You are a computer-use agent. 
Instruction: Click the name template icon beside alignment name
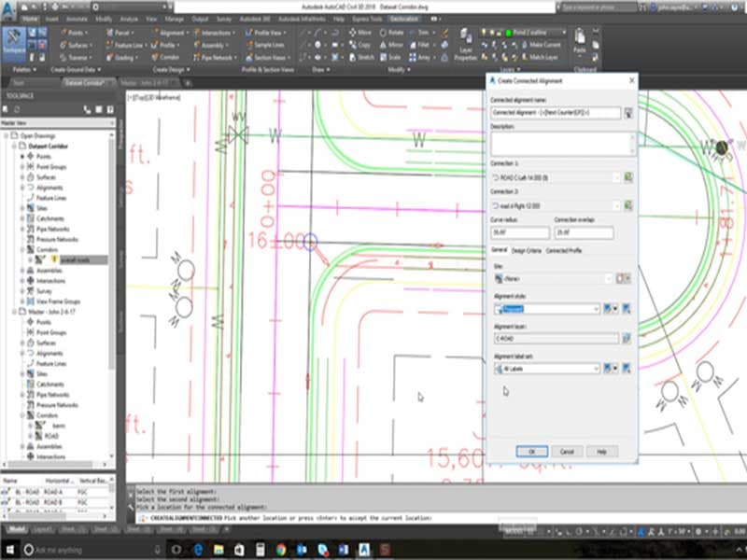point(629,113)
